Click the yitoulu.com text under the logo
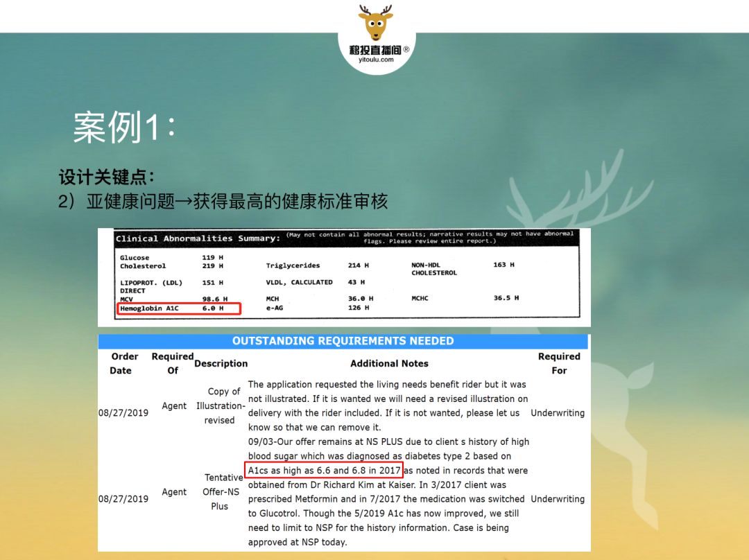Viewport: 749px width, 560px height. click(x=376, y=60)
